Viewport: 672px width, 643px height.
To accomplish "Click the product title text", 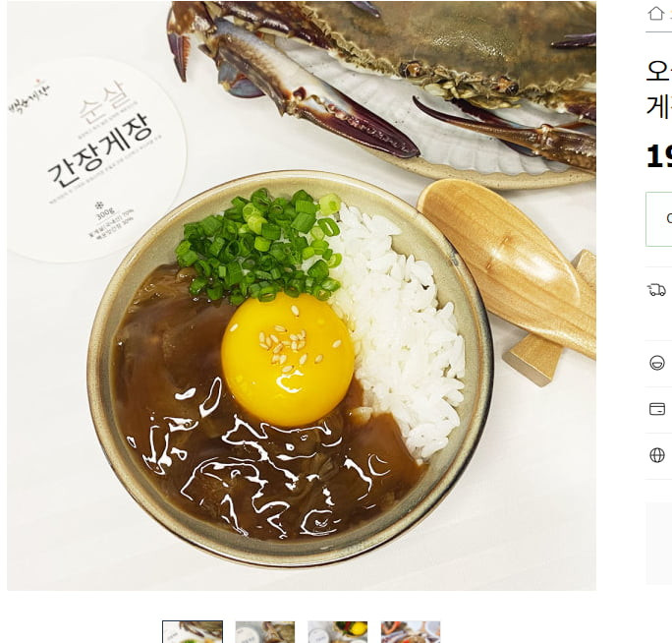I will point(659,88).
